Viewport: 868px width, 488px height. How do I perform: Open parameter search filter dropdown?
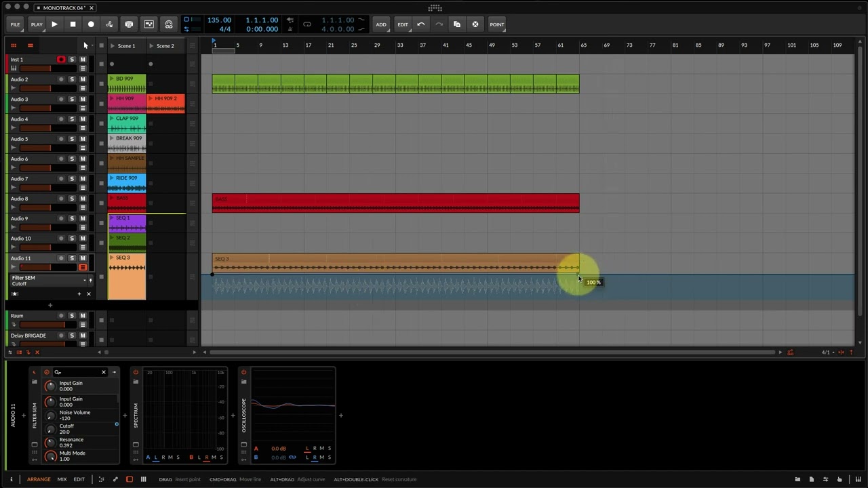pyautogui.click(x=58, y=372)
